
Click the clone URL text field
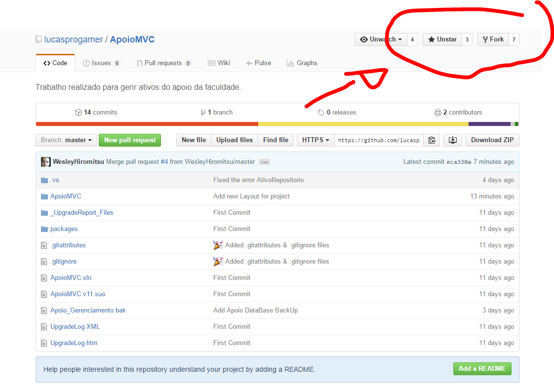tap(379, 140)
